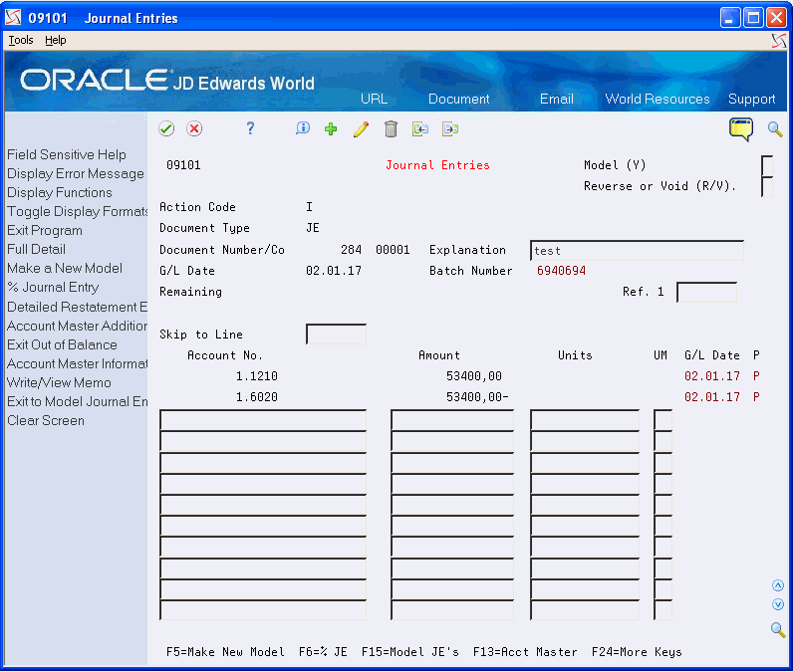793x672 pixels.
Task: Click the previous record arrow icon
Action: point(419,128)
